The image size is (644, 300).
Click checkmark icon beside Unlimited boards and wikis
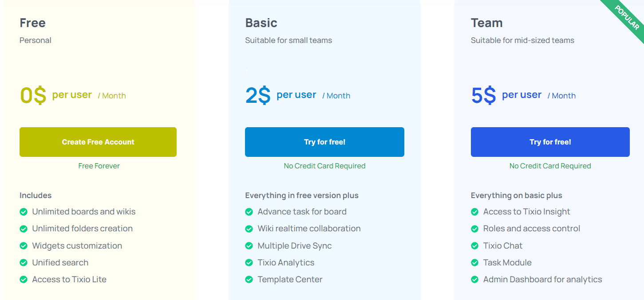(24, 212)
